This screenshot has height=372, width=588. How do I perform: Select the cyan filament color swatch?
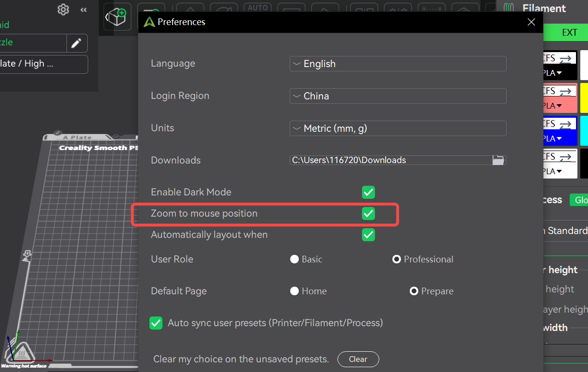[x=584, y=130]
